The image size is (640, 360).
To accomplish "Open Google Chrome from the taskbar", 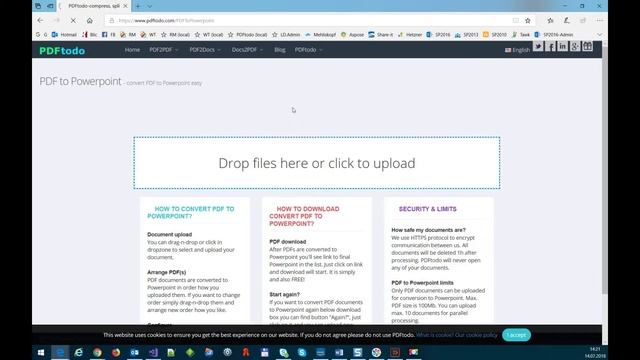I will pos(97,352).
